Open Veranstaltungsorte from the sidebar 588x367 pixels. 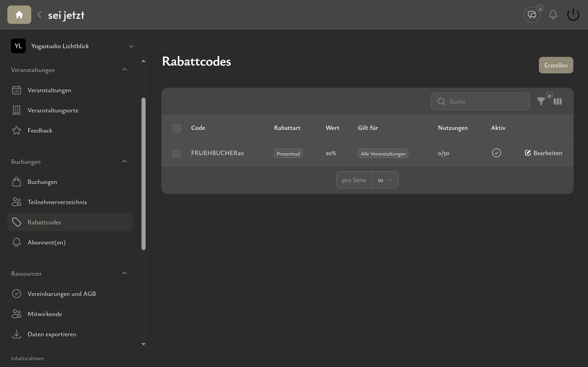click(53, 110)
